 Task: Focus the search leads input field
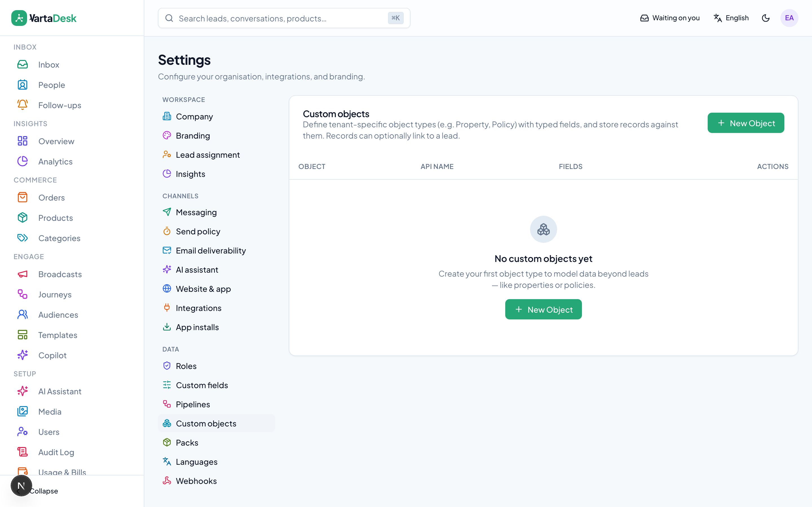click(284, 18)
